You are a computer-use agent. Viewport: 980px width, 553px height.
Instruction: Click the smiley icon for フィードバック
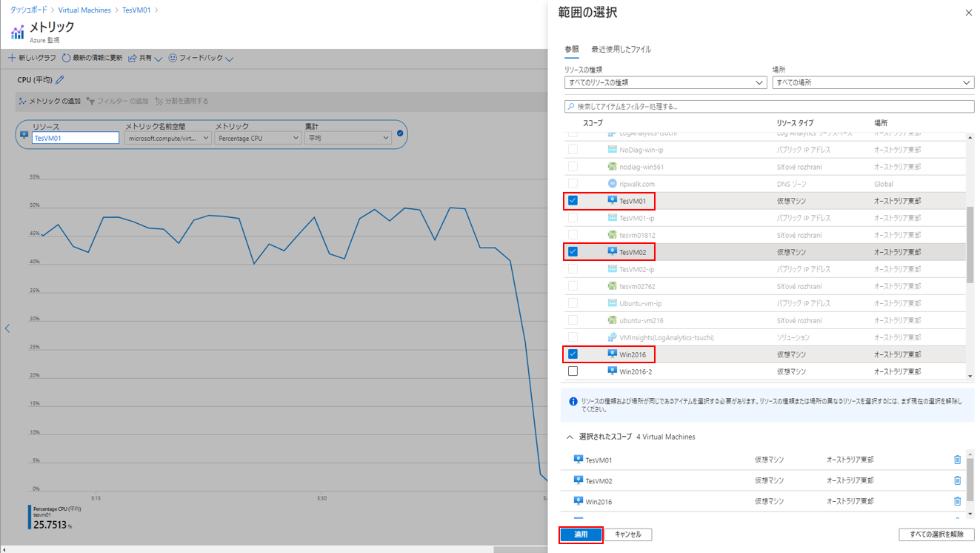coord(173,58)
